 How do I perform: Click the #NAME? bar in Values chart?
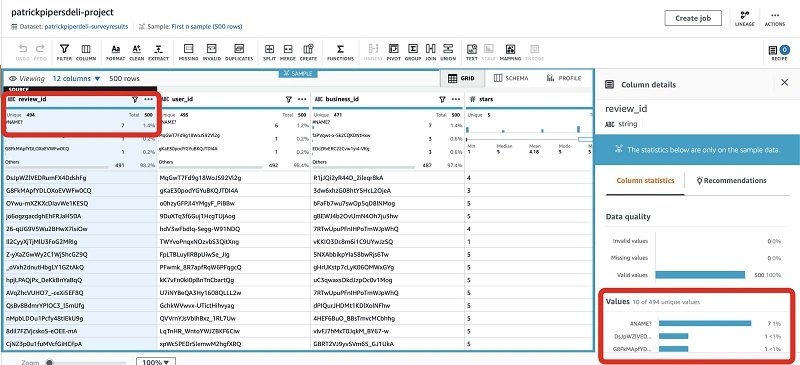pos(705,323)
